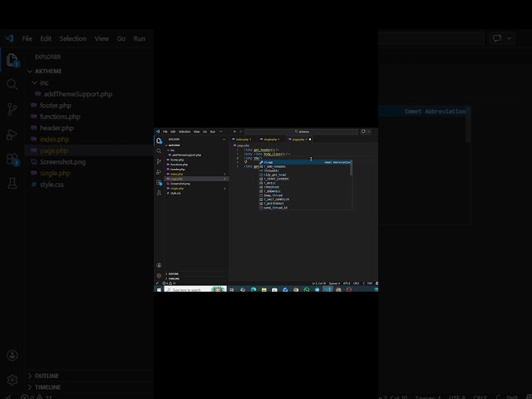Open the Accounts menu in activity bar

click(159, 265)
